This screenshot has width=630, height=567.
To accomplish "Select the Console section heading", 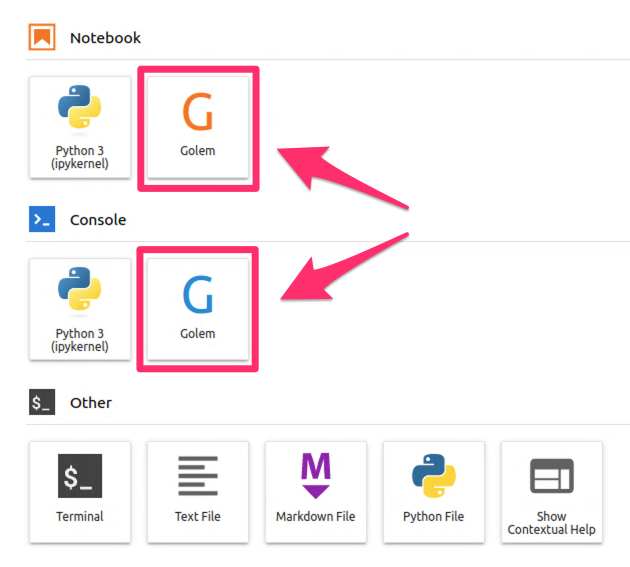I will 98,220.
